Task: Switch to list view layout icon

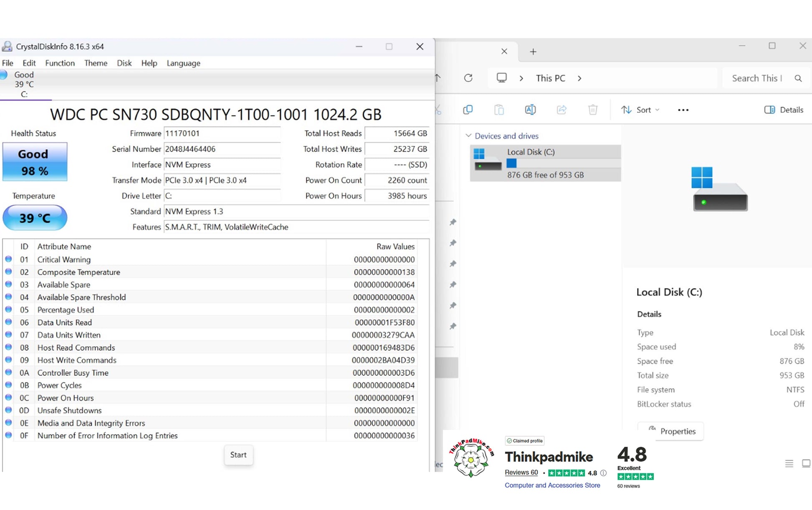Action: pos(789,463)
